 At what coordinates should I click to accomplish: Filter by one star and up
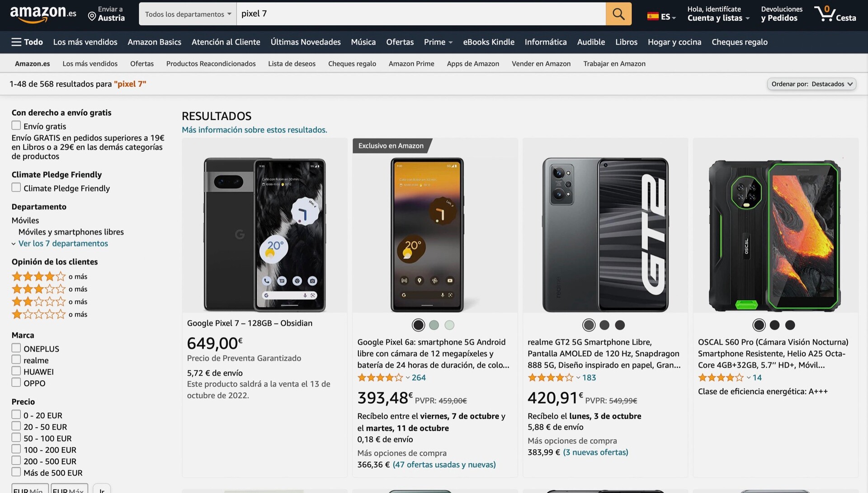point(39,314)
